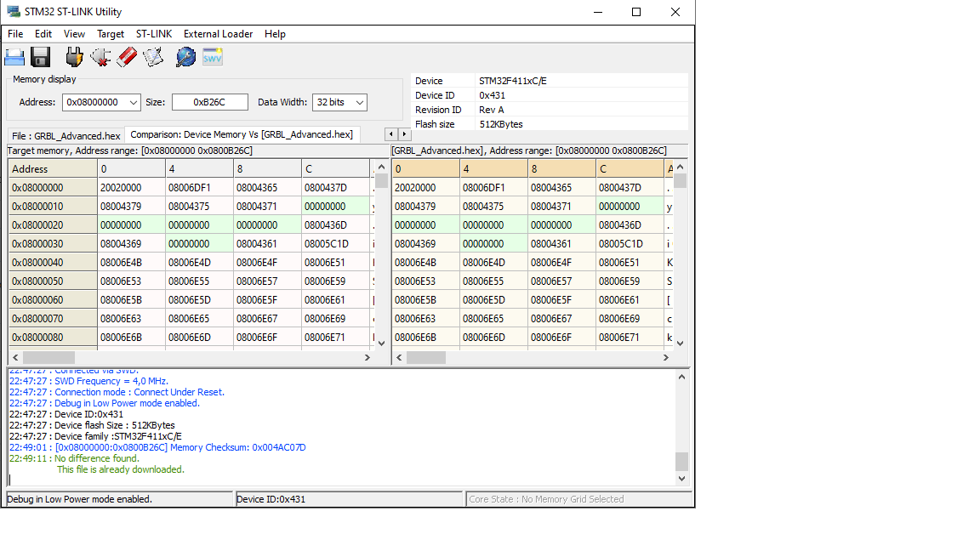The height and width of the screenshot is (551, 980).
Task: Click the Full chip erase eraser icon
Action: pos(127,58)
